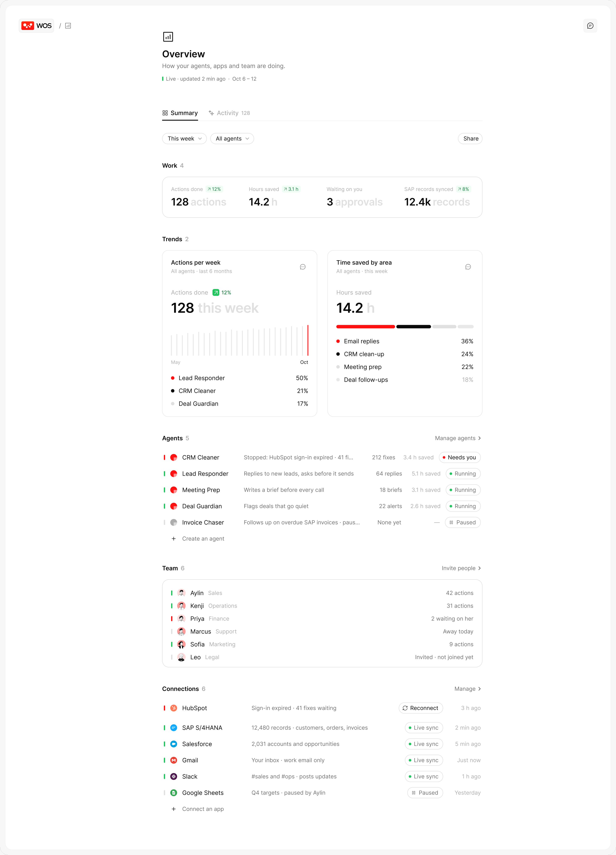Click the Salesforce connection icon
This screenshot has height=855, width=616.
coord(174,744)
